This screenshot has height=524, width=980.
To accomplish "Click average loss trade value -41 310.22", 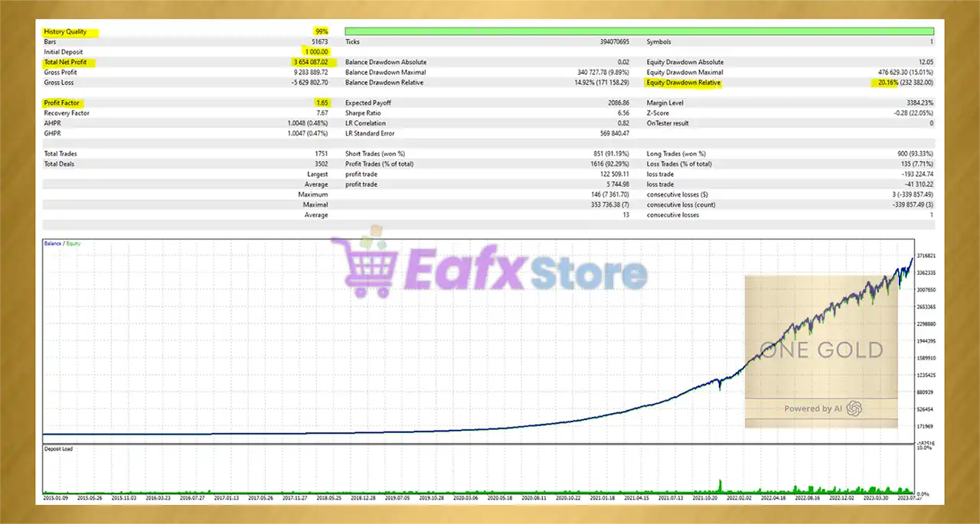I will tap(918, 184).
